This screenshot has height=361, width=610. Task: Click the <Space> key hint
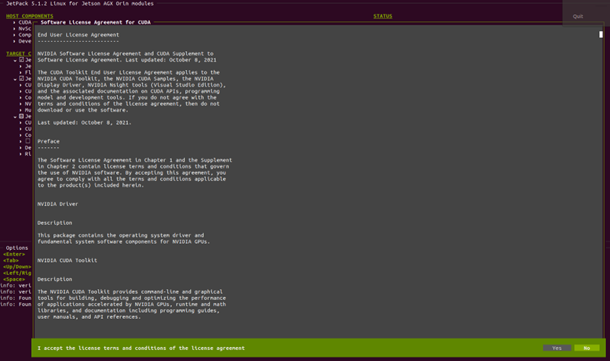pos(14,279)
